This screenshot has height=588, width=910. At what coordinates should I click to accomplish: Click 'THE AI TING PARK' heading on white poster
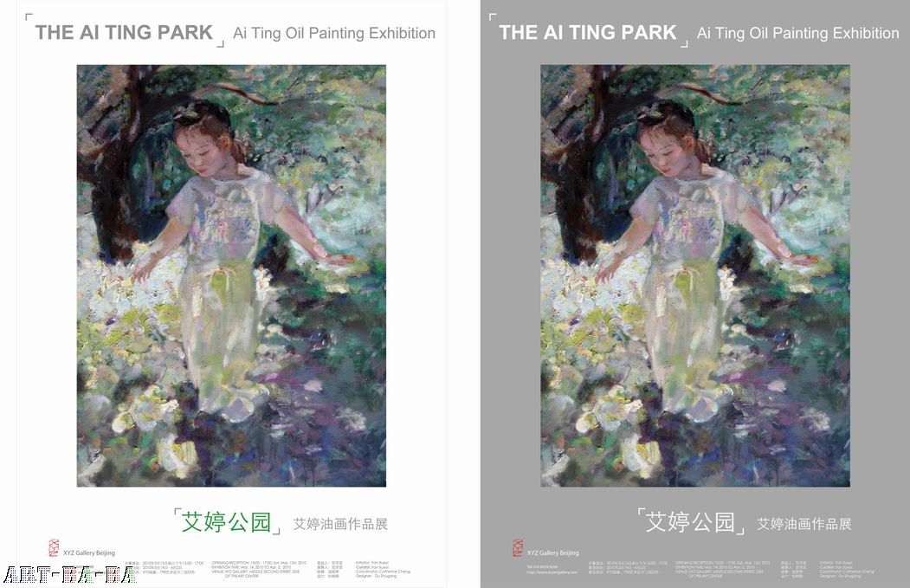coord(124,33)
